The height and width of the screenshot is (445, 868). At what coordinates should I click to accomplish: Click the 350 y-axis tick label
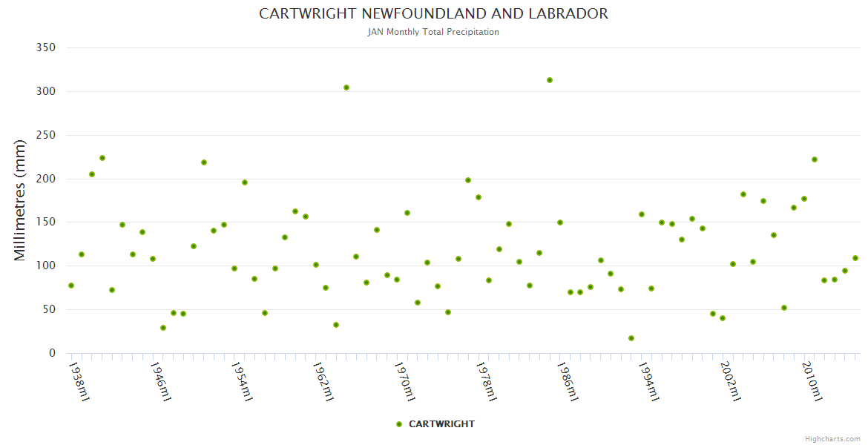point(46,47)
